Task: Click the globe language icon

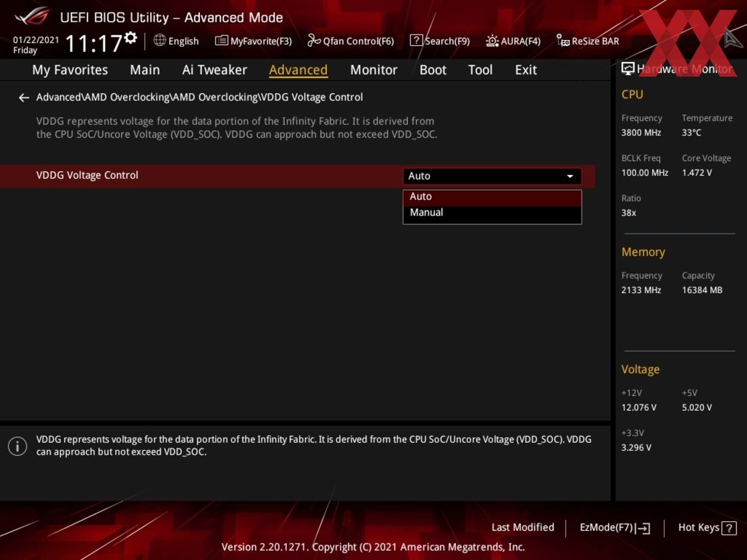Action: click(x=159, y=40)
